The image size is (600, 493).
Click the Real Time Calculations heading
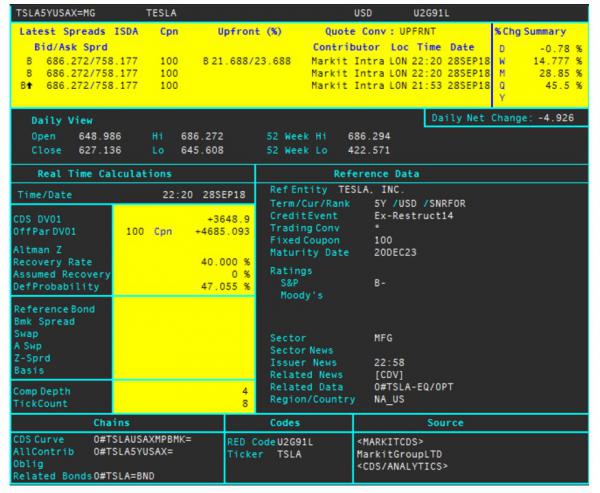click(x=104, y=174)
